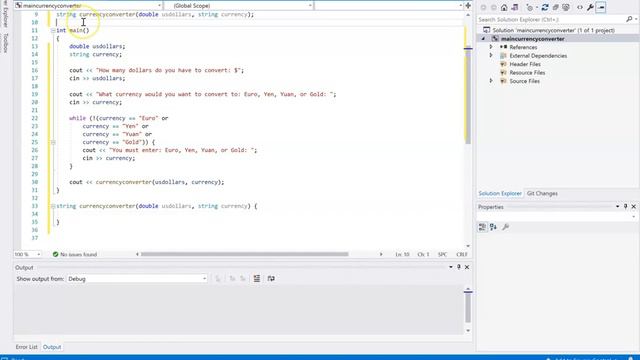Click the Categorized view icon in Properties

[x=482, y=227]
